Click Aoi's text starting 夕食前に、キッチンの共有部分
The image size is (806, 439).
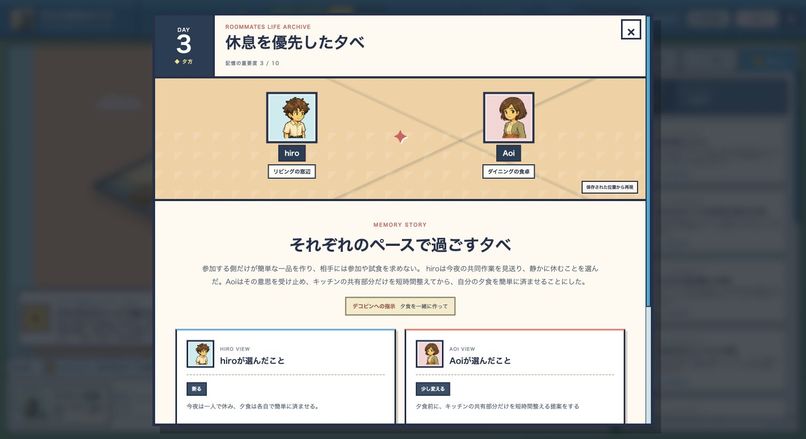(x=498, y=406)
